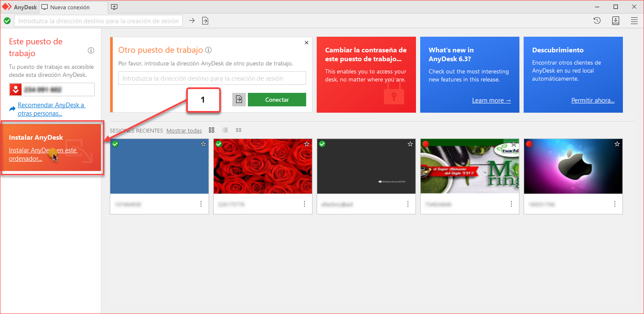Select this desk's AnyDesk address field

pos(52,89)
